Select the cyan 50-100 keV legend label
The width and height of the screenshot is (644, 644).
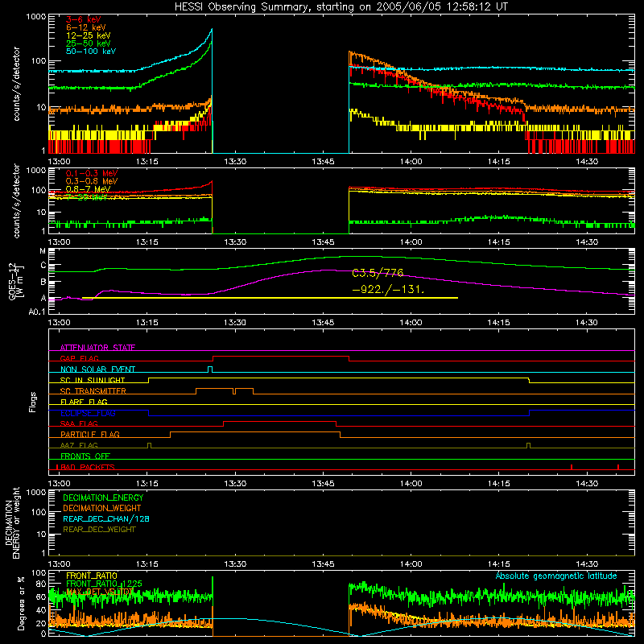(x=91, y=52)
